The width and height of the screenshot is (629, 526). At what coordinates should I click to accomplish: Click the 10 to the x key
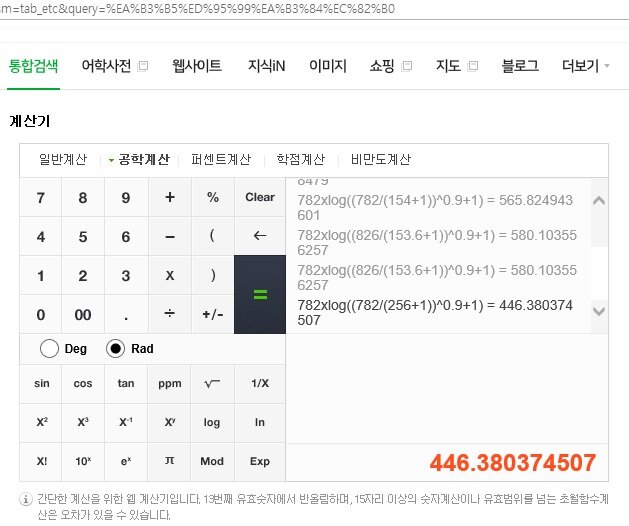[83, 461]
